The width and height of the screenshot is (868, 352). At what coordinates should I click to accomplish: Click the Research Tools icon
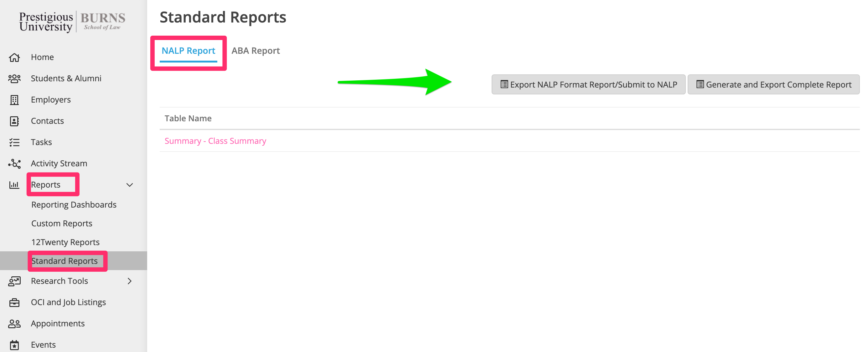(x=14, y=281)
